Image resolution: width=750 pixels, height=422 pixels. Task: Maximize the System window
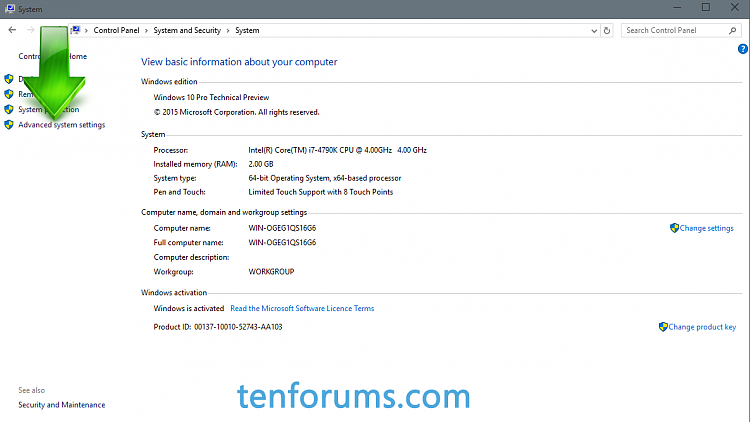point(706,7)
